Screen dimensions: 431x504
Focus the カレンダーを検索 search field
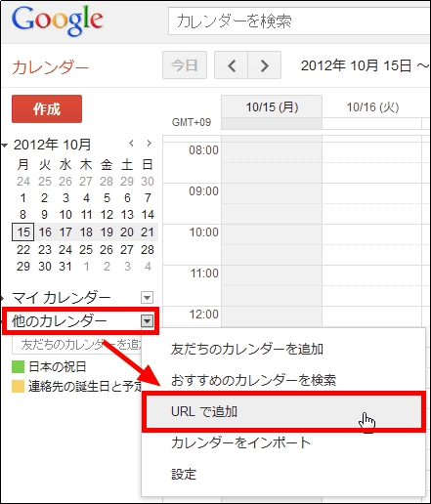(299, 21)
